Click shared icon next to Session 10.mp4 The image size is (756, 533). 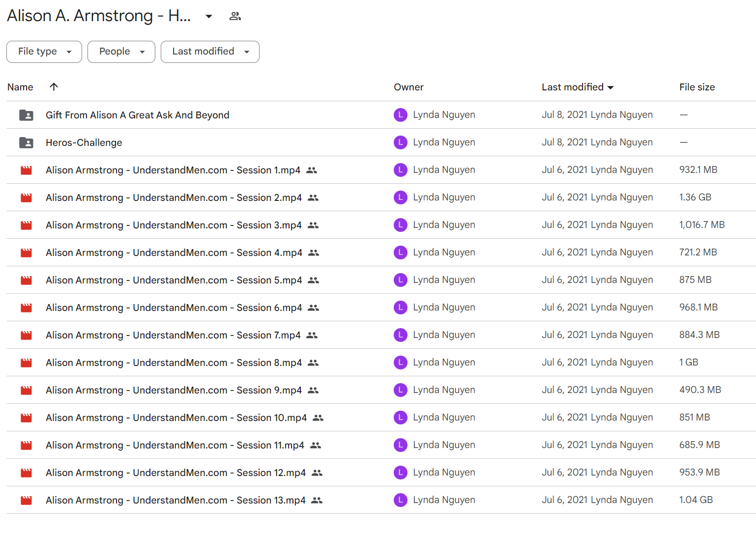(318, 418)
